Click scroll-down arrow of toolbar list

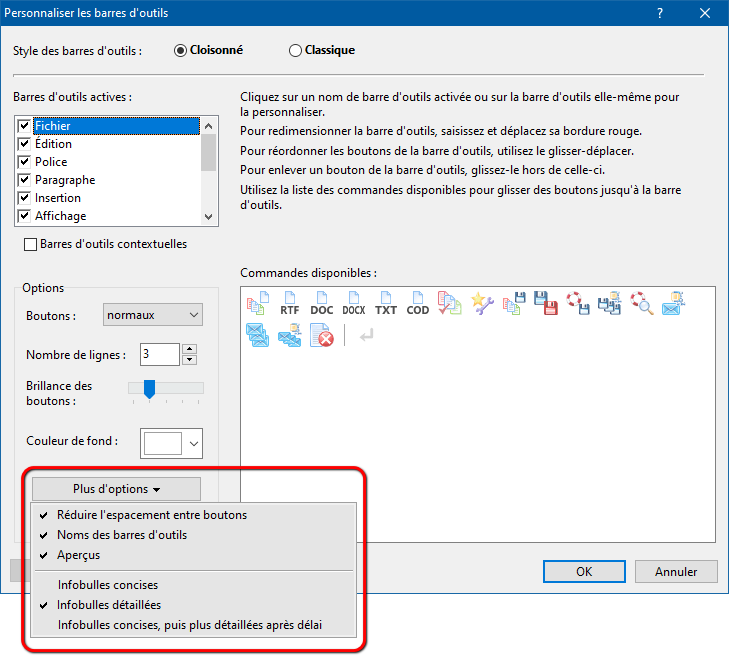pyautogui.click(x=209, y=217)
